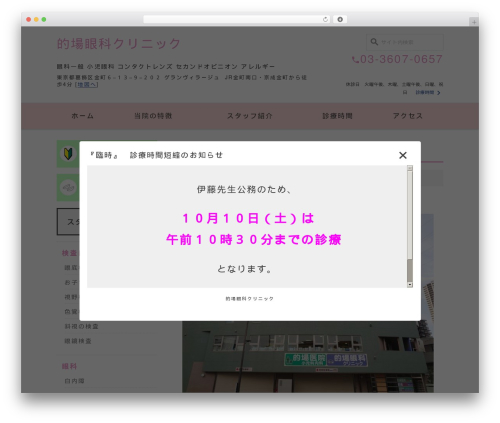Click the popup scrollbar down arrow
This screenshot has width=500, height=423.
pyautogui.click(x=410, y=285)
